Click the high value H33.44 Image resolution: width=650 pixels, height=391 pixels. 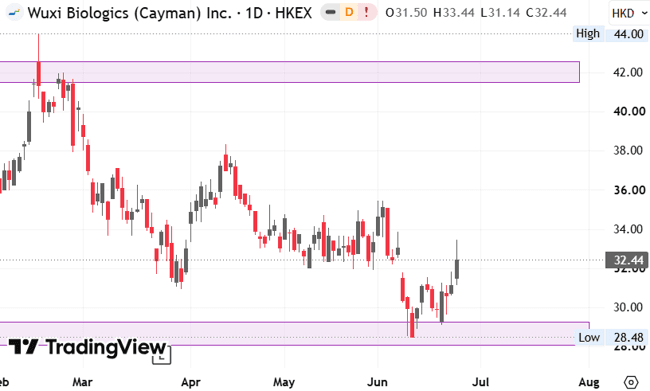pyautogui.click(x=454, y=13)
